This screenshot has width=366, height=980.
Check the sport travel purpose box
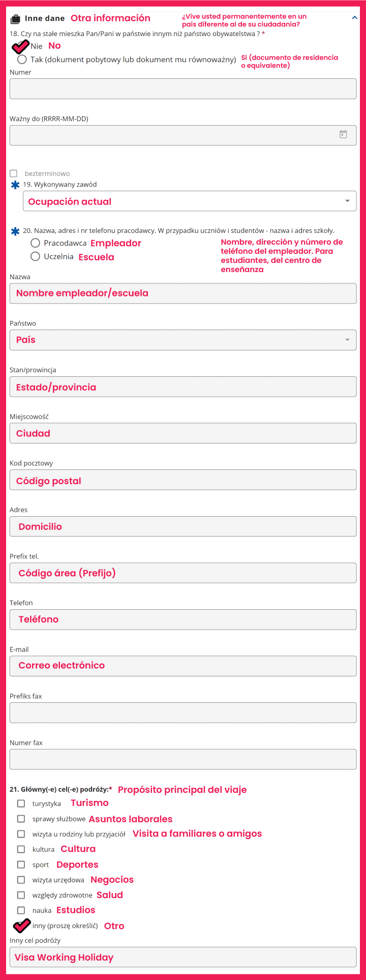tap(21, 865)
